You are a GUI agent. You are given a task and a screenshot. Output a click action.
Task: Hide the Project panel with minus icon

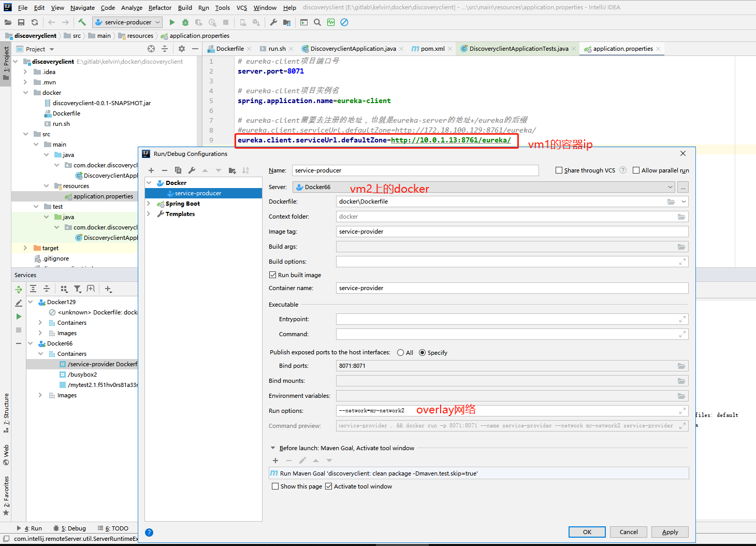[195, 49]
